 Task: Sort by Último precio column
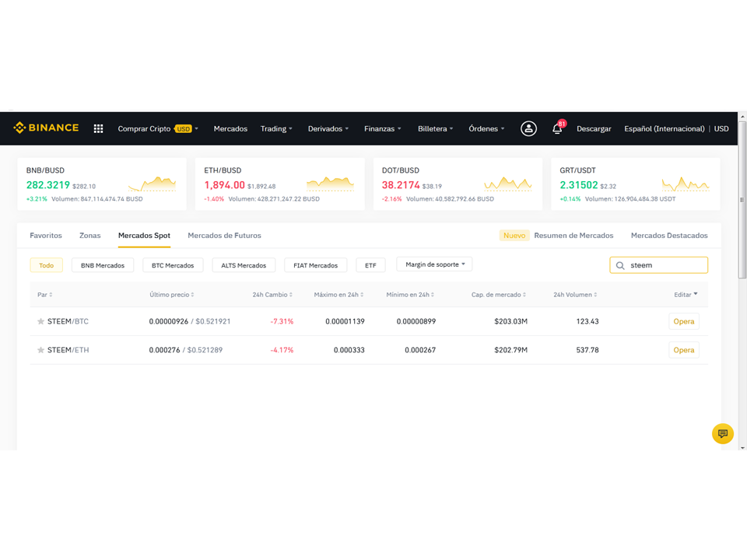point(171,295)
